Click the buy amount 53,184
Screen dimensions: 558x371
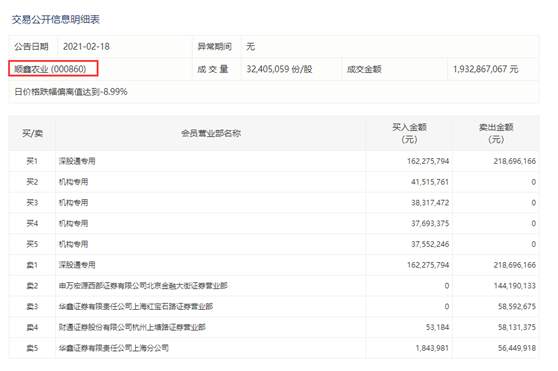point(437,327)
